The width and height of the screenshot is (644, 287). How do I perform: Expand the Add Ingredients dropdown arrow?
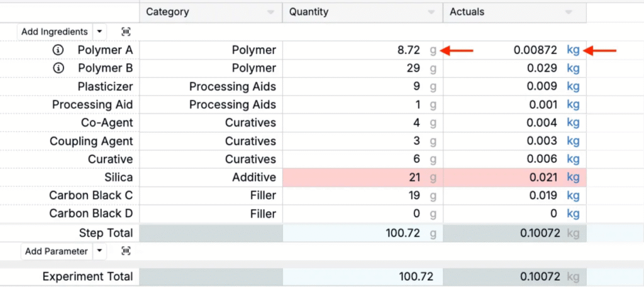[99, 31]
